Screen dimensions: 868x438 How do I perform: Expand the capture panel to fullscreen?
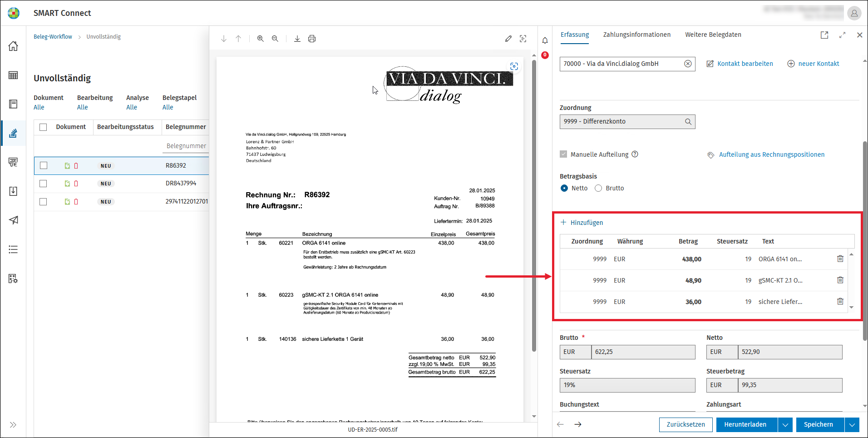(x=843, y=35)
